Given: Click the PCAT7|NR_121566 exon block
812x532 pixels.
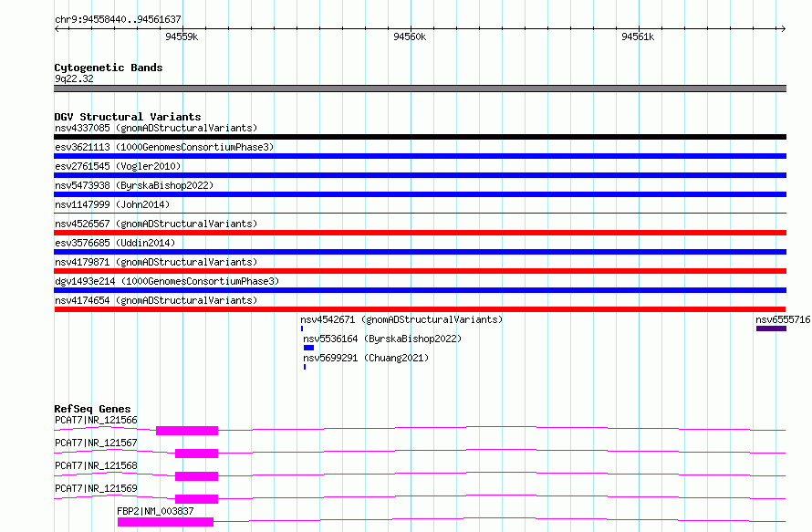Looking at the screenshot, I should pos(187,431).
